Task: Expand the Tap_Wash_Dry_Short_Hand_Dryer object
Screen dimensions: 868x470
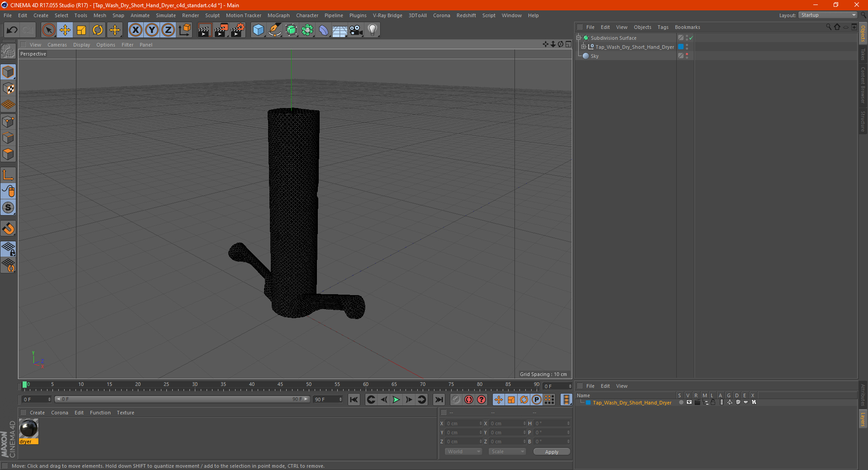Action: 583,47
